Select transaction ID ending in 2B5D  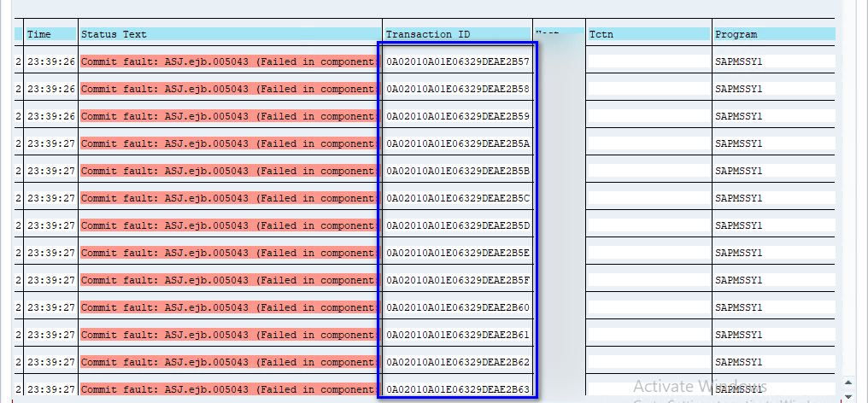pyautogui.click(x=458, y=225)
